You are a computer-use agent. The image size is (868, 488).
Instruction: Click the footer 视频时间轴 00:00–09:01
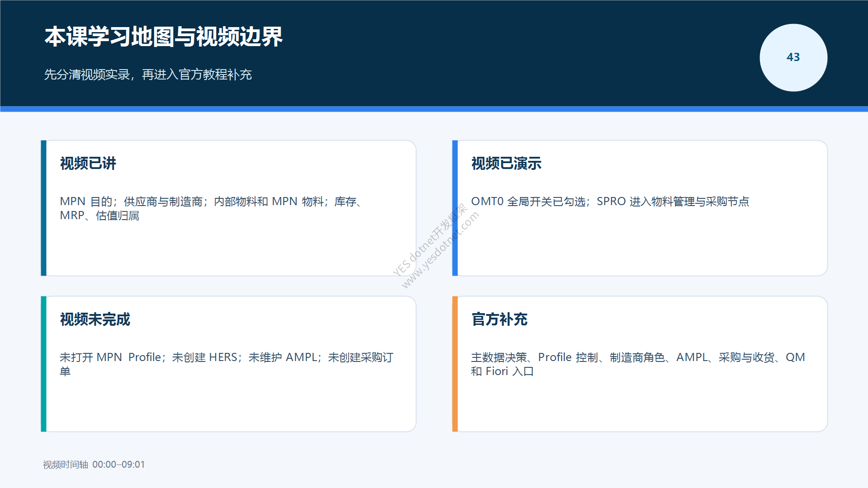coord(94,465)
